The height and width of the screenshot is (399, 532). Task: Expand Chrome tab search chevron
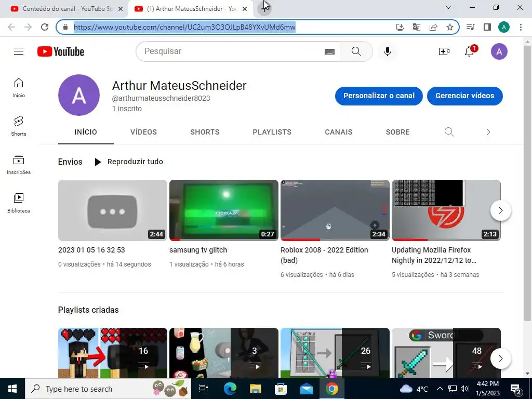(x=448, y=7)
